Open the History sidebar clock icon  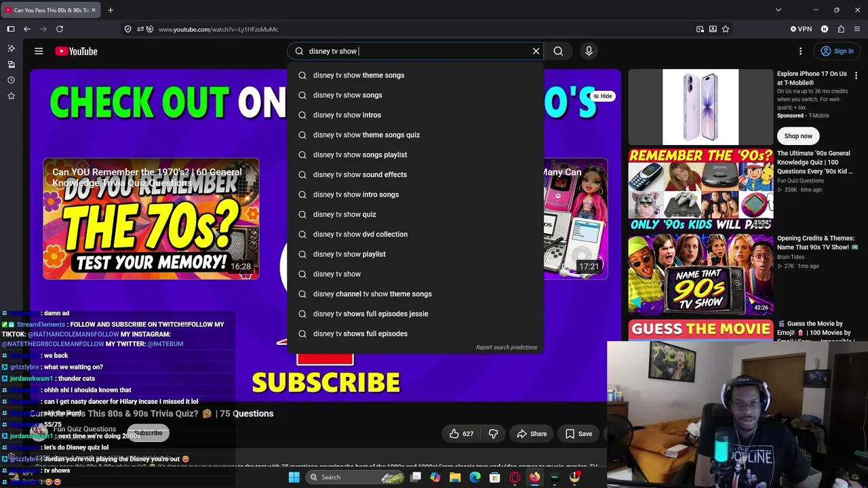click(11, 80)
